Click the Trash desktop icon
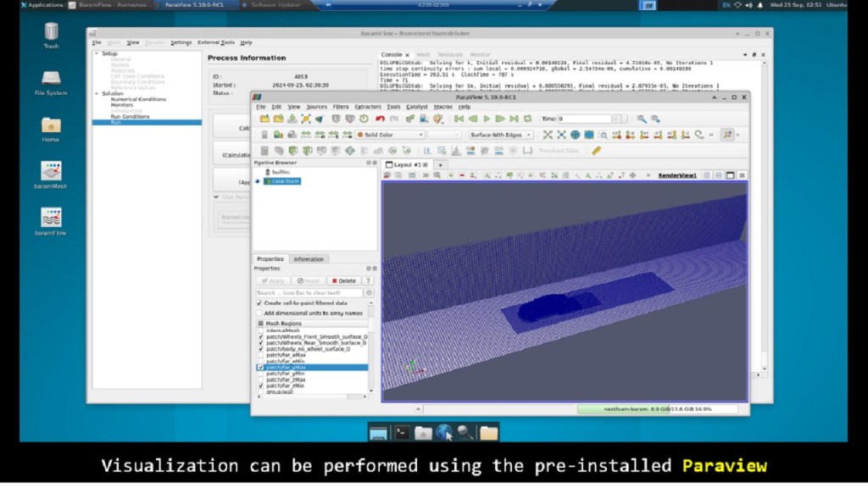 pyautogui.click(x=51, y=32)
